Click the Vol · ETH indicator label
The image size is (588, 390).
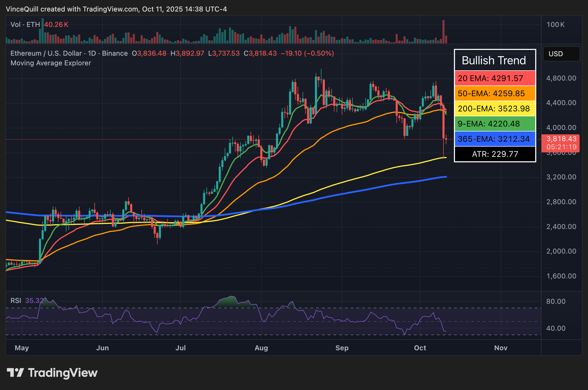[x=25, y=24]
